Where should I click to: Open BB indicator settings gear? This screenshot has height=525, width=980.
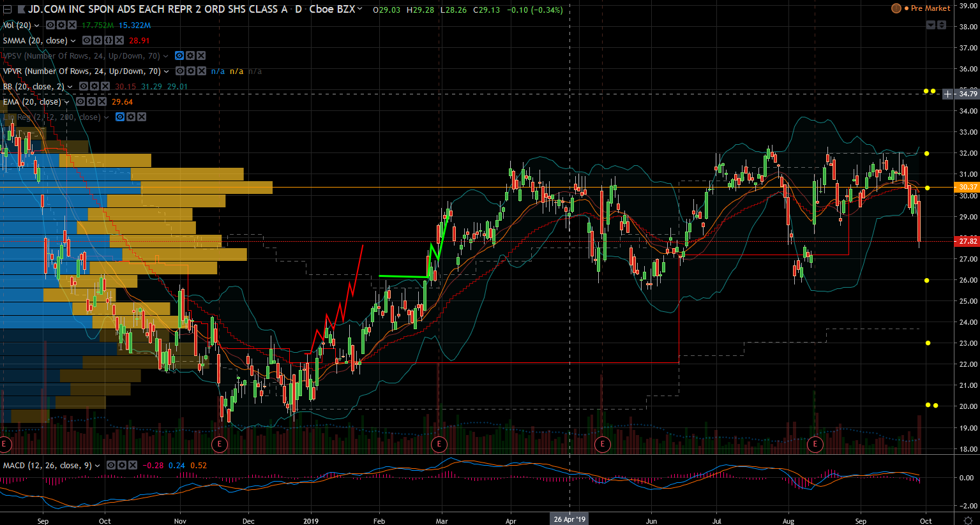coord(94,87)
